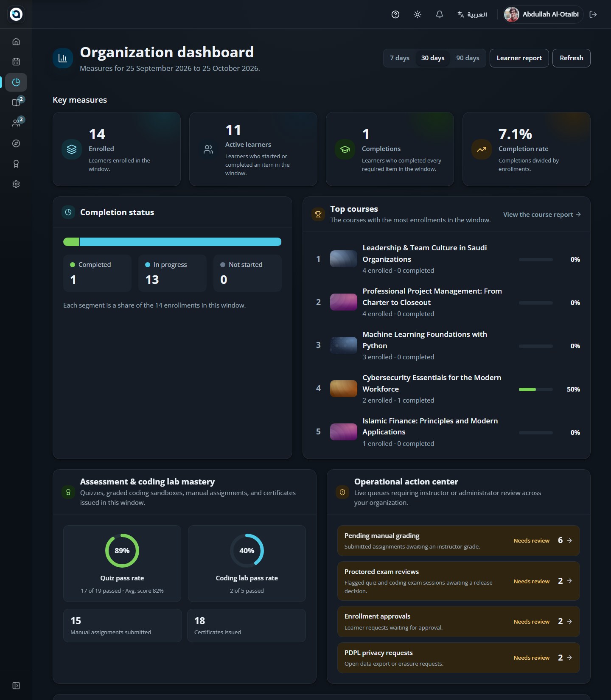Open the compass explore icon in the sidebar
Screen dimensions: 611x700
(16, 143)
